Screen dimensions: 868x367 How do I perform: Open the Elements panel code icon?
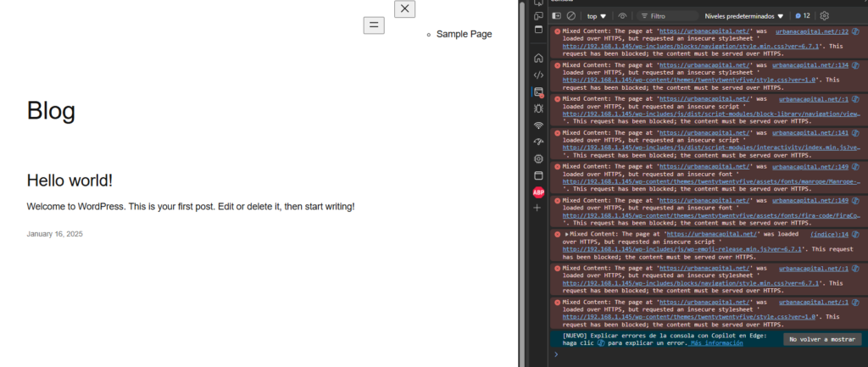[538, 75]
